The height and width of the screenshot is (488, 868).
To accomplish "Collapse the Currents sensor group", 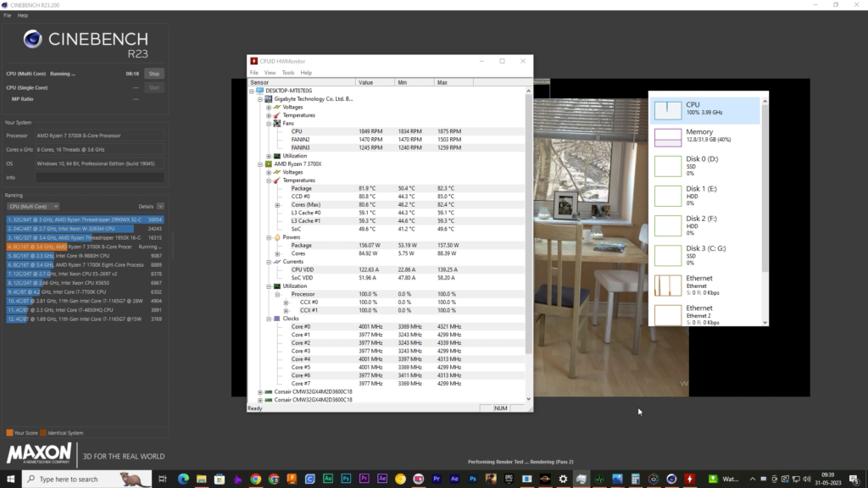I will (x=269, y=262).
